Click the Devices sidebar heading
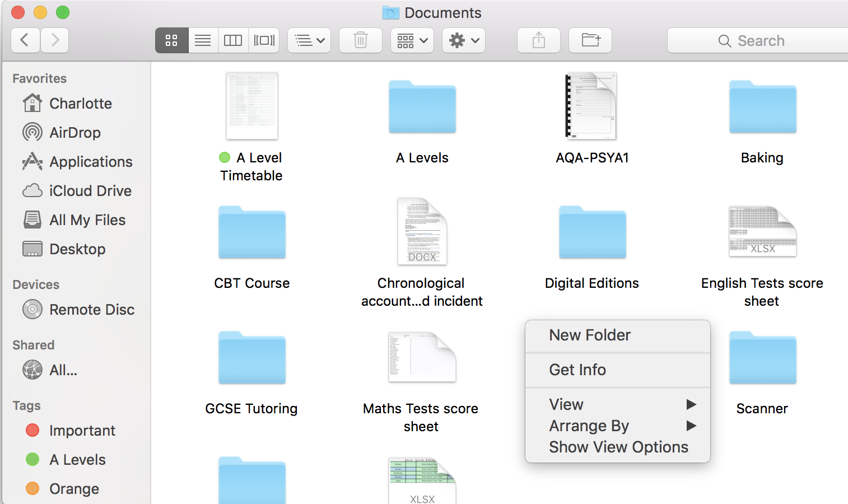Screen dimensions: 848x504 pyautogui.click(x=36, y=284)
